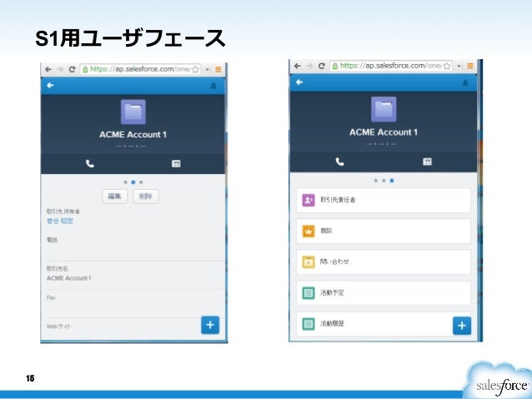Click white back arrow in left Salesforce header
Viewport: 532px width, 399px height.
pyautogui.click(x=50, y=86)
